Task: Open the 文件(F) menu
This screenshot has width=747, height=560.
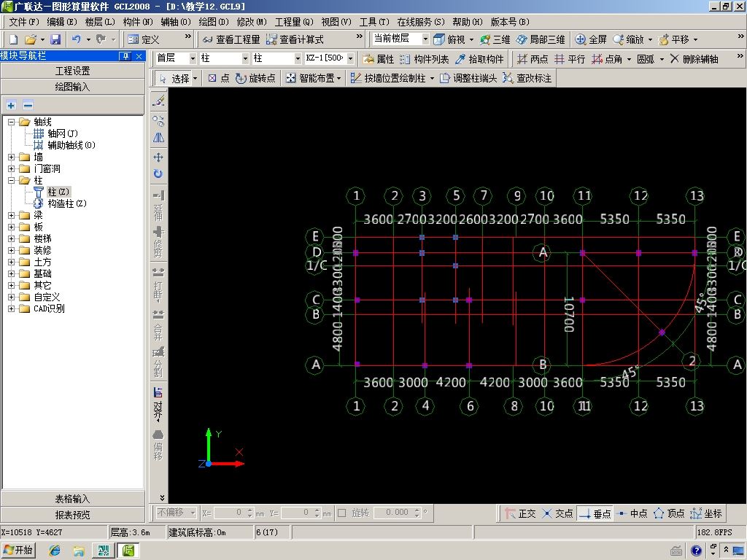Action: pyautogui.click(x=24, y=22)
